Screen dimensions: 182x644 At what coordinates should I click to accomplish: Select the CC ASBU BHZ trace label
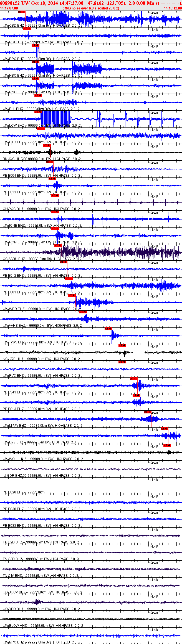(42, 259)
